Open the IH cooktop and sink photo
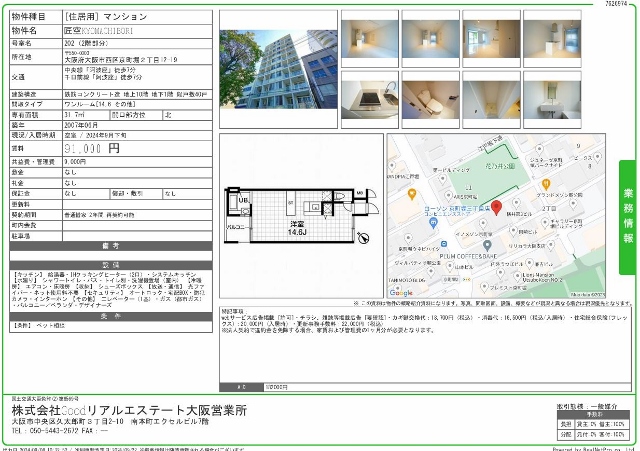The width and height of the screenshot is (640, 451). [x=369, y=100]
